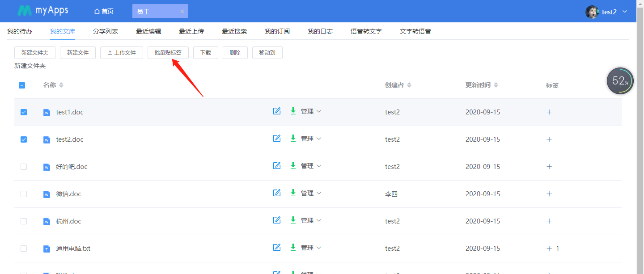The image size is (644, 274).
Task: Open 我的订阅 tab
Action: pyautogui.click(x=277, y=31)
